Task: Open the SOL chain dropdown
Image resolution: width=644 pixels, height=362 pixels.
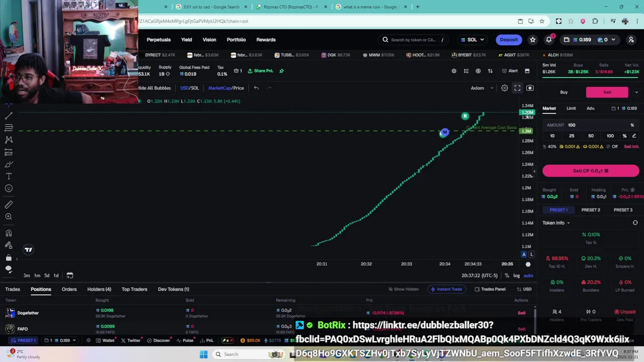Action: [472, 40]
